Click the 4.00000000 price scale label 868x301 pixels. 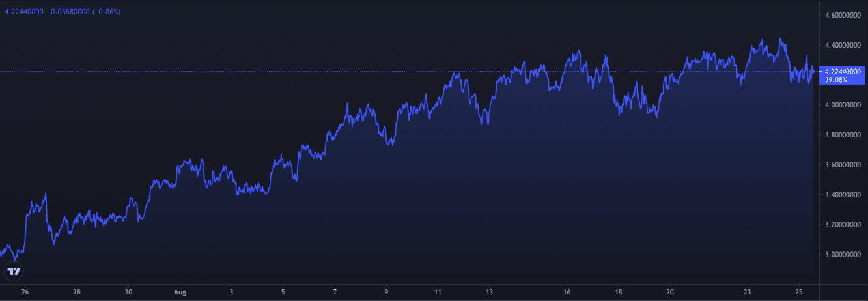tap(843, 105)
